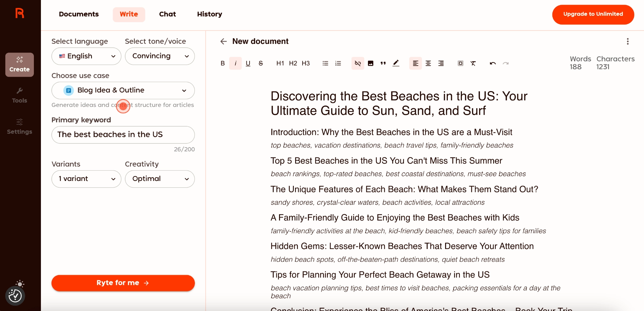Click Upgrade to Unlimited
Viewport: 644px width, 311px height.
point(593,14)
